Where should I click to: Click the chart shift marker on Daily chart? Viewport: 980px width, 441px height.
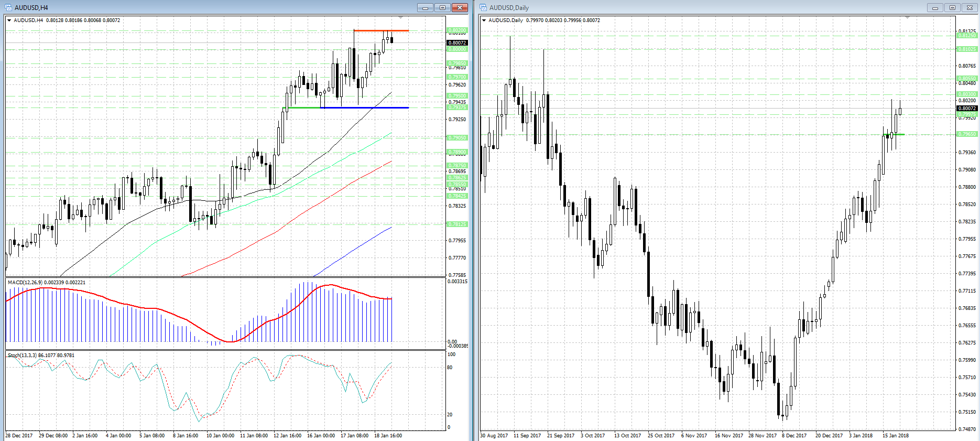(x=907, y=18)
